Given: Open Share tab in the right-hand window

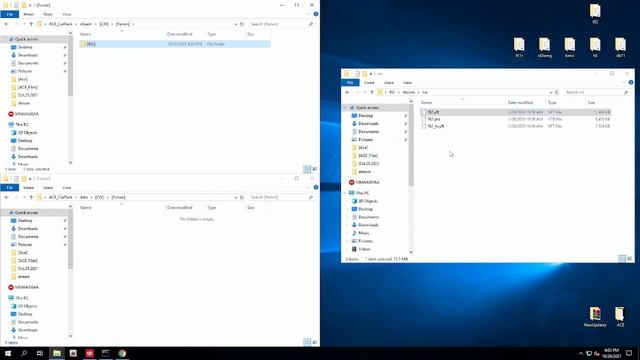Looking at the screenshot, I should 389,83.
